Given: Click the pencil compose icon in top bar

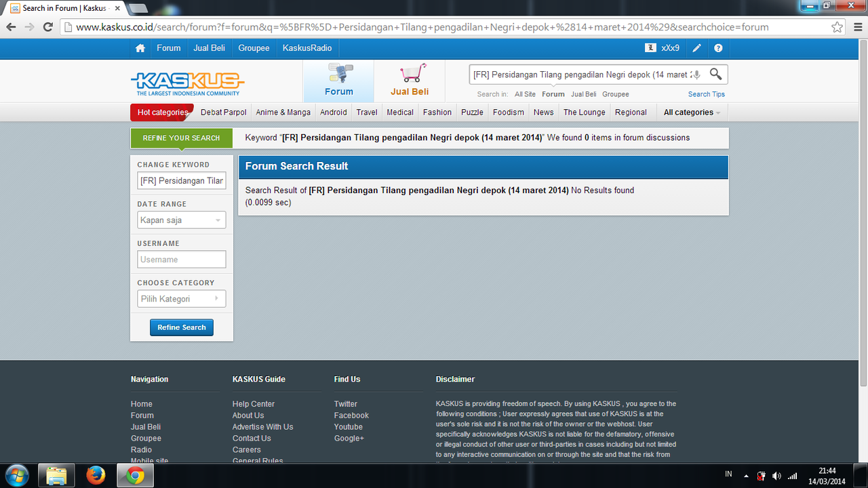Looking at the screenshot, I should (696, 48).
